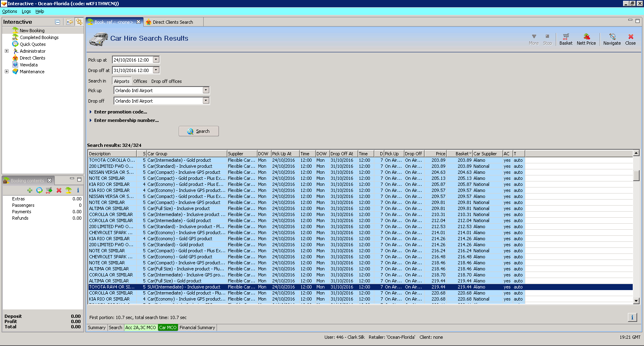Image resolution: width=644 pixels, height=346 pixels.
Task: Switch to the Financial Summary bottom tab
Action: point(197,327)
